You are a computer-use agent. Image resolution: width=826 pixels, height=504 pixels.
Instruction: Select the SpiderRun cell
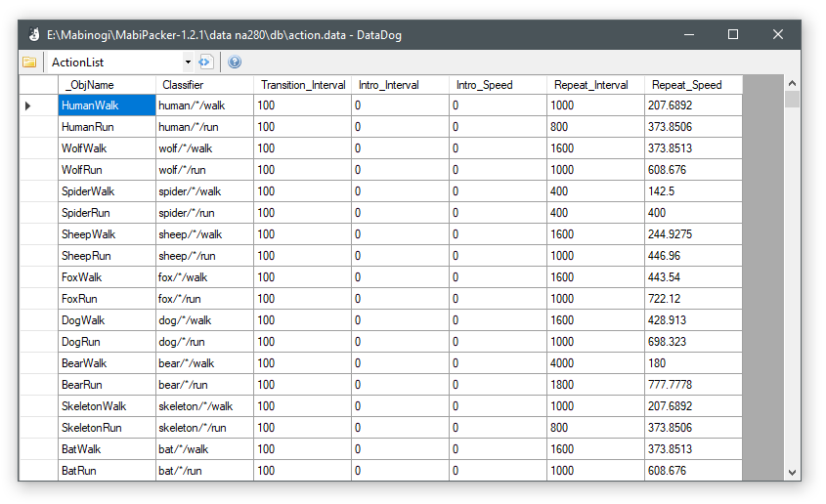coord(107,213)
